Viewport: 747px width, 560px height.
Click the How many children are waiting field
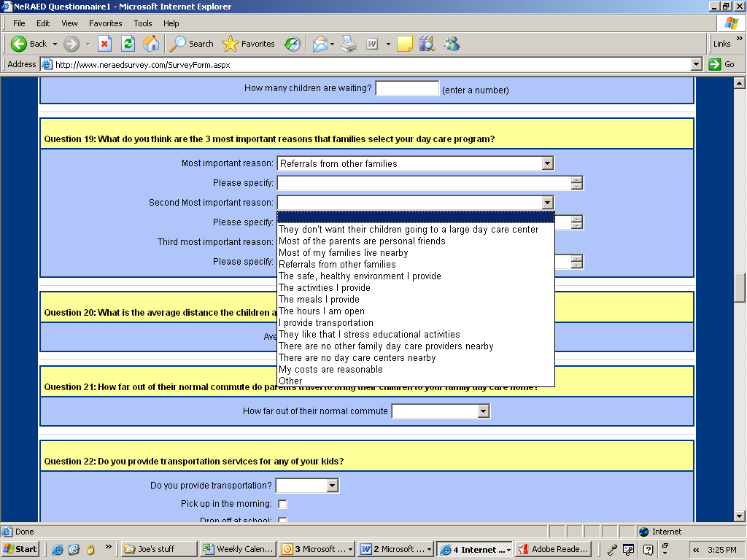pyautogui.click(x=406, y=89)
